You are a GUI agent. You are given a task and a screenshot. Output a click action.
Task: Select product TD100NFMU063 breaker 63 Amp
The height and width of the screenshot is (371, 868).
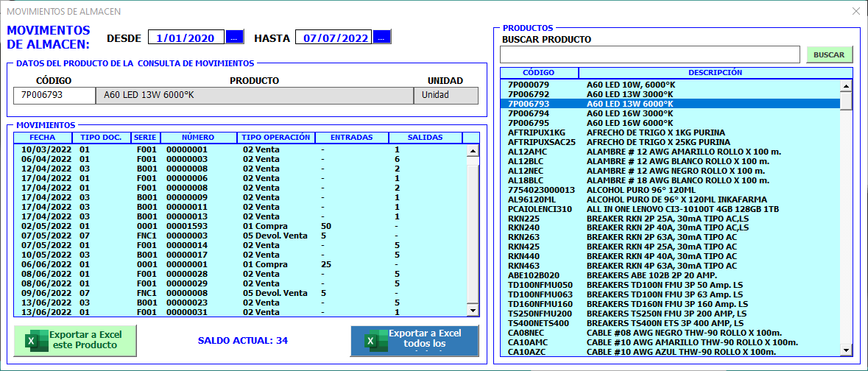pos(671,294)
